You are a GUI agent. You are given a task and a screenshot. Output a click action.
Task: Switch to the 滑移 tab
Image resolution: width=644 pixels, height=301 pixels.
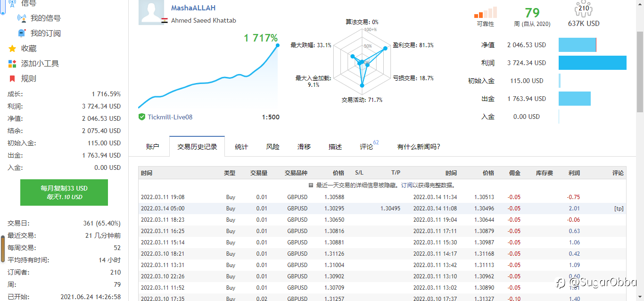304,147
